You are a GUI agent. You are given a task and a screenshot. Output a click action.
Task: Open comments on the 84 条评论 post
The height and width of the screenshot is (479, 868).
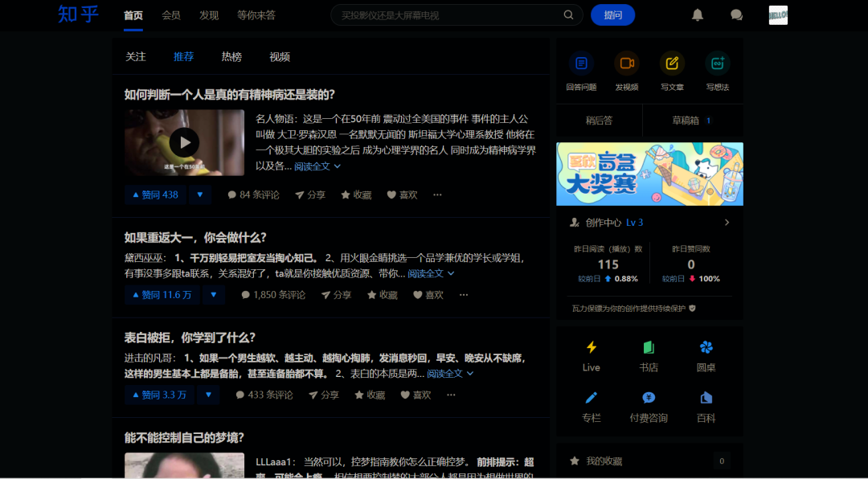(x=253, y=195)
